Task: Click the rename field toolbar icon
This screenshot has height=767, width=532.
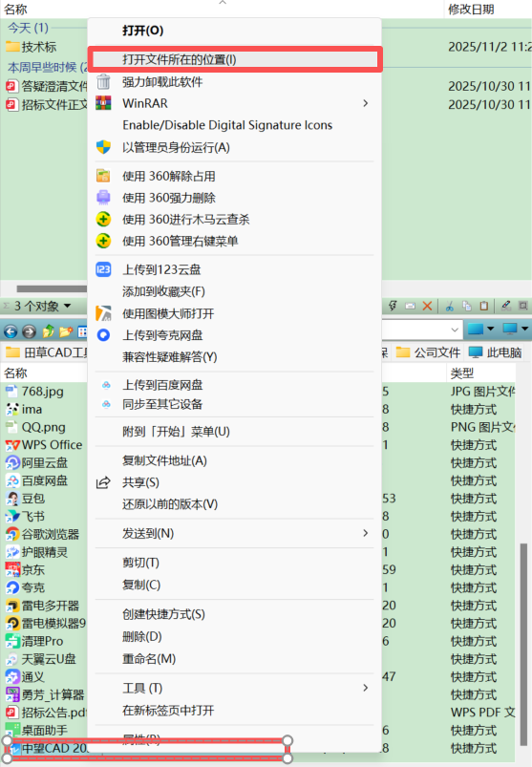Action: (x=411, y=307)
